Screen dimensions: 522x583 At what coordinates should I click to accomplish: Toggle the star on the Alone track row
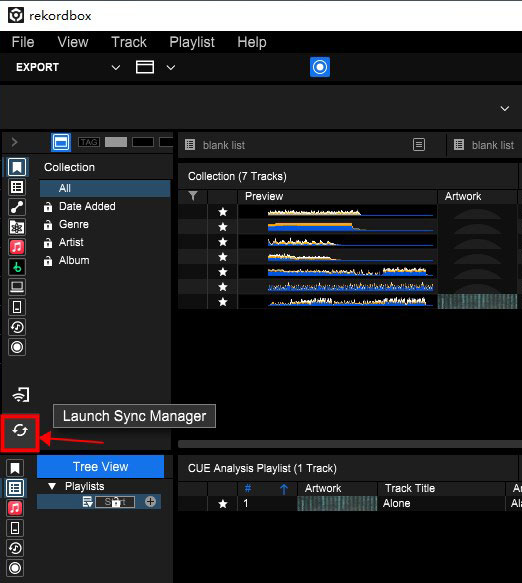pyautogui.click(x=223, y=504)
